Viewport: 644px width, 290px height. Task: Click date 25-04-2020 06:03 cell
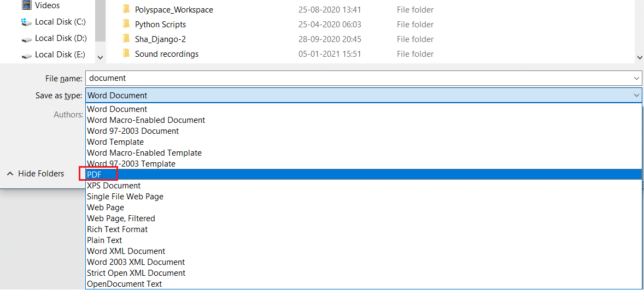(330, 24)
